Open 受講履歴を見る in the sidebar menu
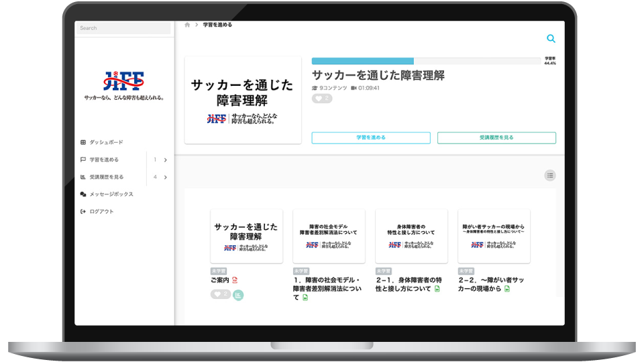 click(107, 177)
